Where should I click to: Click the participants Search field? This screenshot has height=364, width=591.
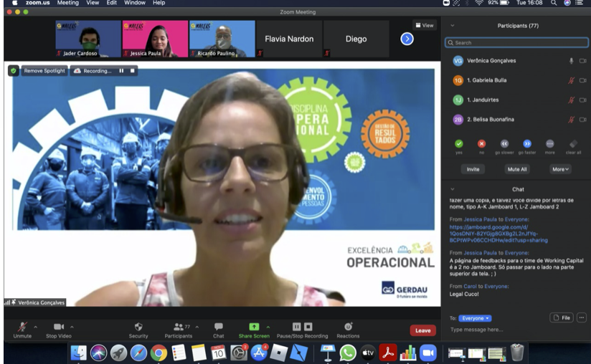(516, 42)
